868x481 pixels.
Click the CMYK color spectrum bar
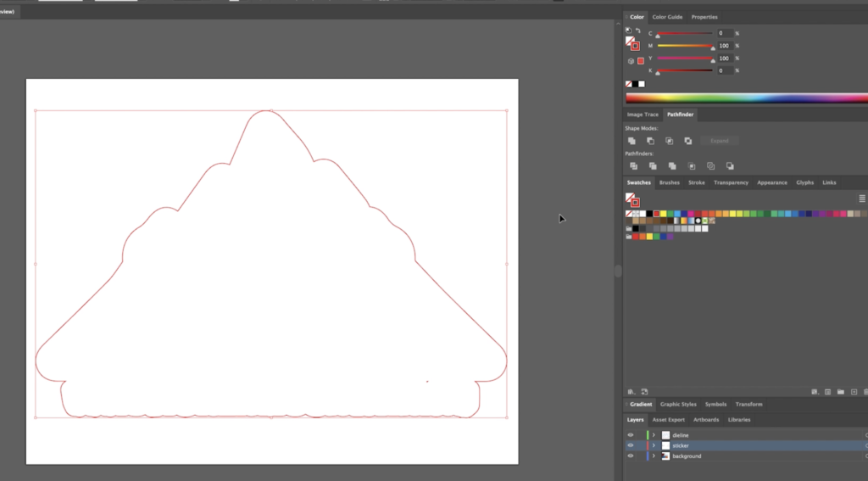(747, 98)
